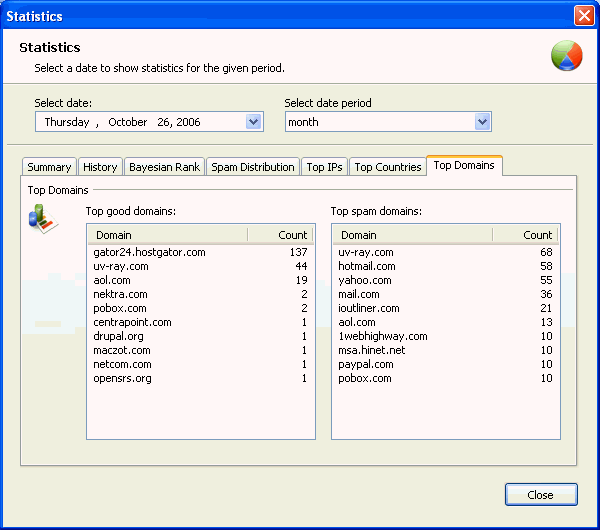Sort good domains by Domain column header
Image resolution: width=600 pixels, height=530 pixels.
click(168, 235)
